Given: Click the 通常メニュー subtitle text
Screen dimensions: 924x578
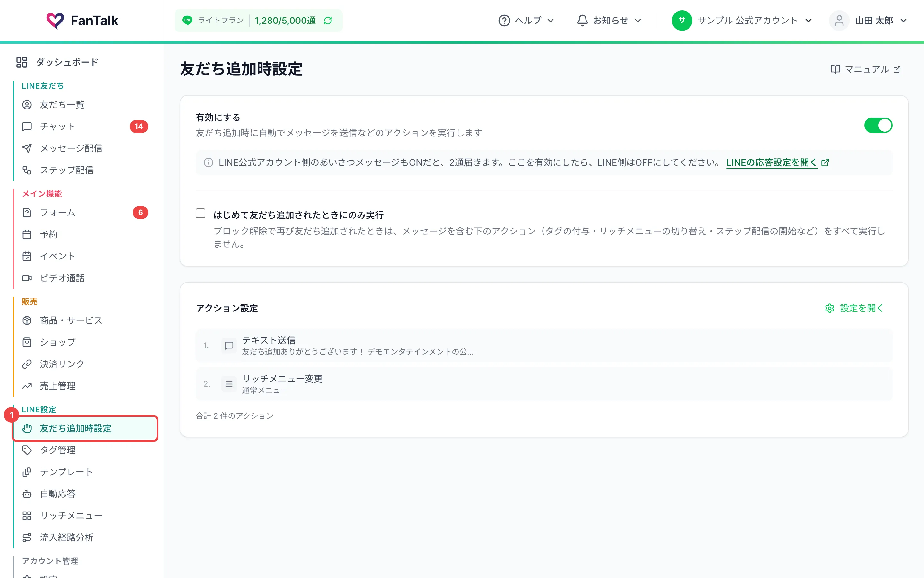Looking at the screenshot, I should (265, 390).
